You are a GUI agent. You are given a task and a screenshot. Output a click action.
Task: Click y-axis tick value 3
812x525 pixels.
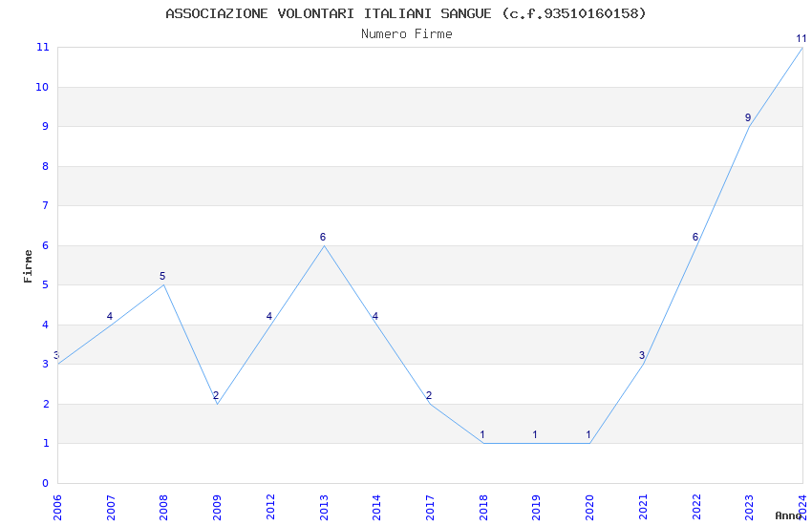46,364
